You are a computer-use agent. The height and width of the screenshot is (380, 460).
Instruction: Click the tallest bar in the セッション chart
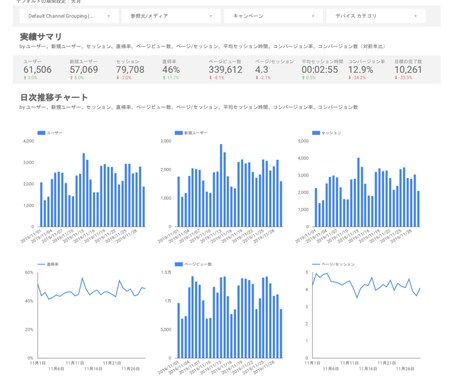click(x=358, y=192)
